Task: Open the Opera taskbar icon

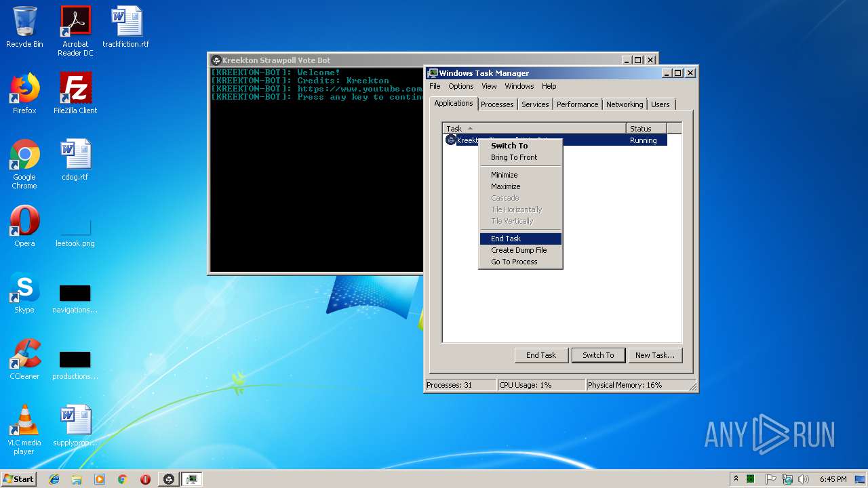Action: coord(145,479)
